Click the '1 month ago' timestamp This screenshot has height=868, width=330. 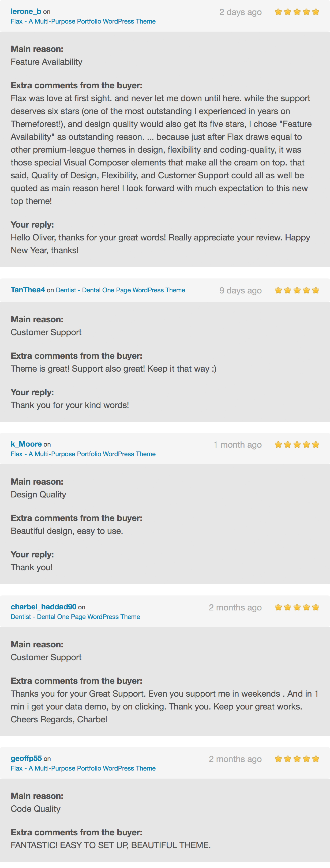[237, 445]
